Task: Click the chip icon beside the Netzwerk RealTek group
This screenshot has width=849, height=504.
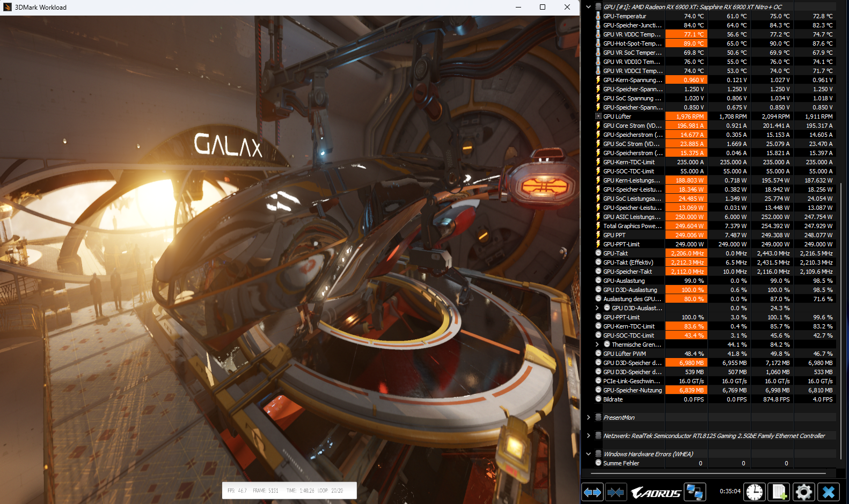Action: tap(598, 436)
